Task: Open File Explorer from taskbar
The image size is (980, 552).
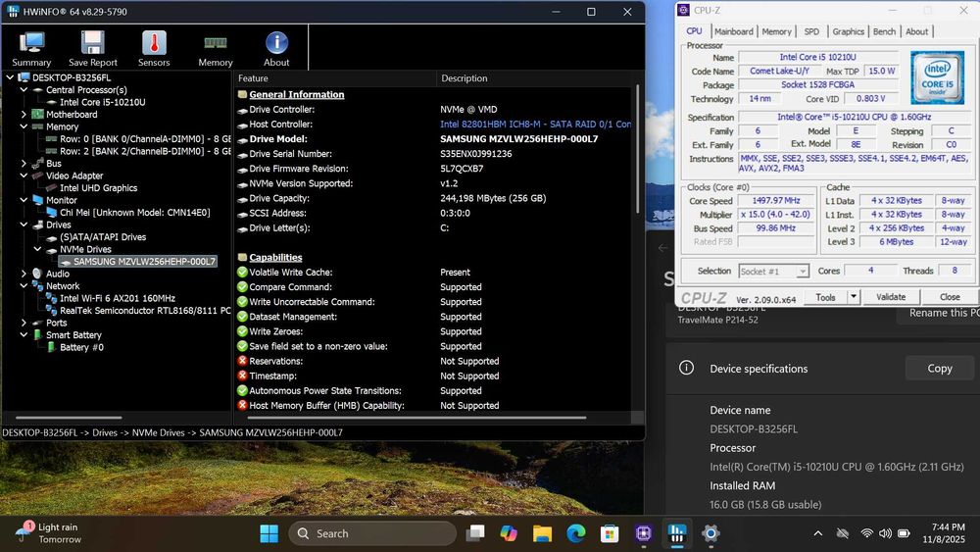Action: pos(543,533)
